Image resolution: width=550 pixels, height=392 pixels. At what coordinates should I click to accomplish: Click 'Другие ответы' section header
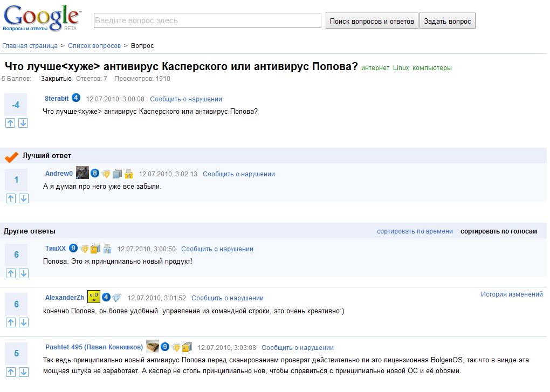coord(30,231)
